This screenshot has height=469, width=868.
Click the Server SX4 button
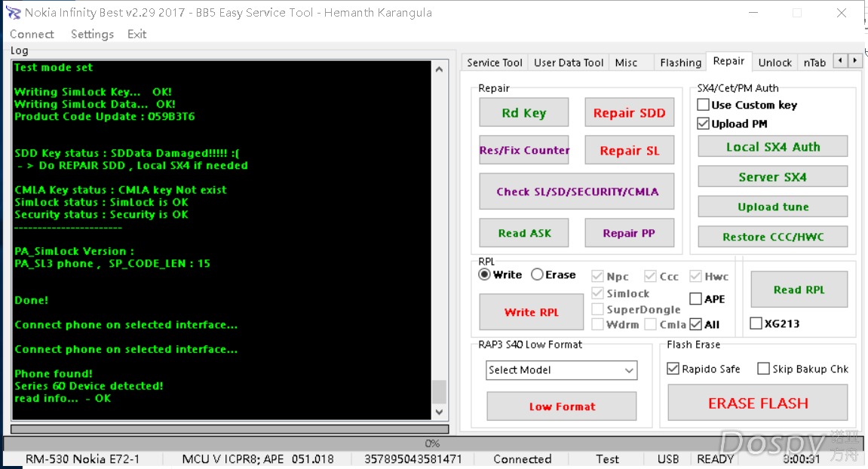tap(773, 176)
